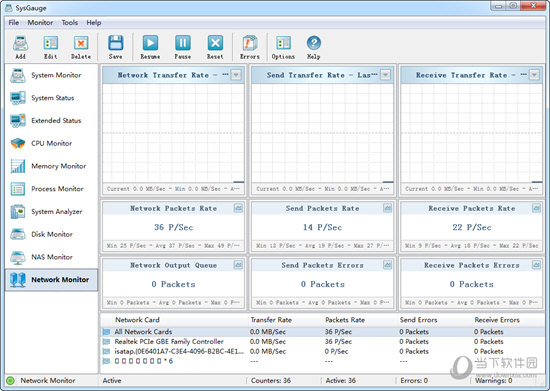This screenshot has height=391, width=550.
Task: Click the Add toolbar icon
Action: (x=20, y=47)
